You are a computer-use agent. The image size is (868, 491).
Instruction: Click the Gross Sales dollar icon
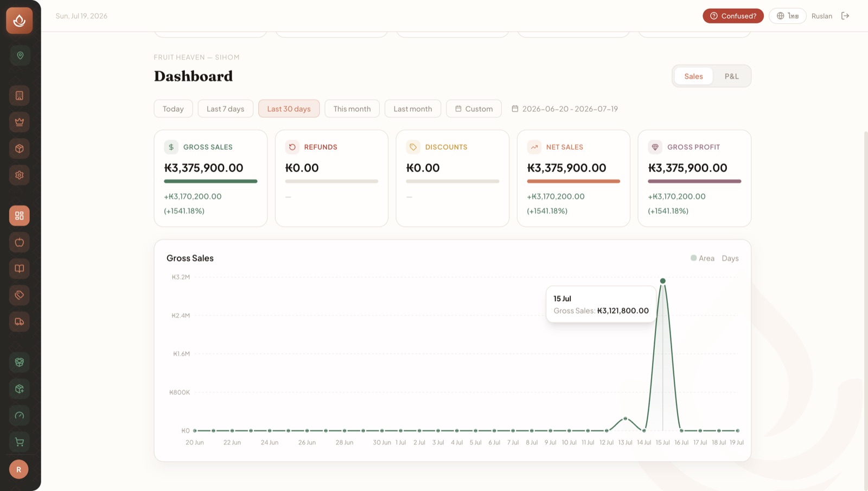click(x=171, y=147)
